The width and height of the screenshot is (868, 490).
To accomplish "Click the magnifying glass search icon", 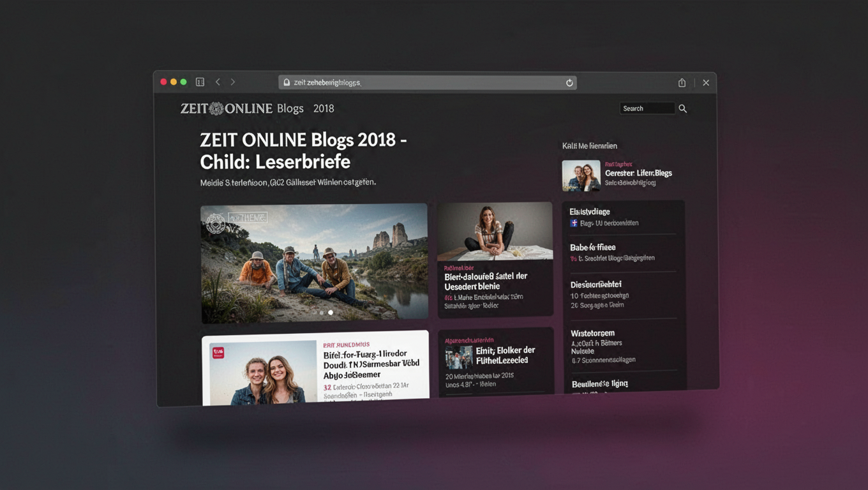I will coord(683,109).
